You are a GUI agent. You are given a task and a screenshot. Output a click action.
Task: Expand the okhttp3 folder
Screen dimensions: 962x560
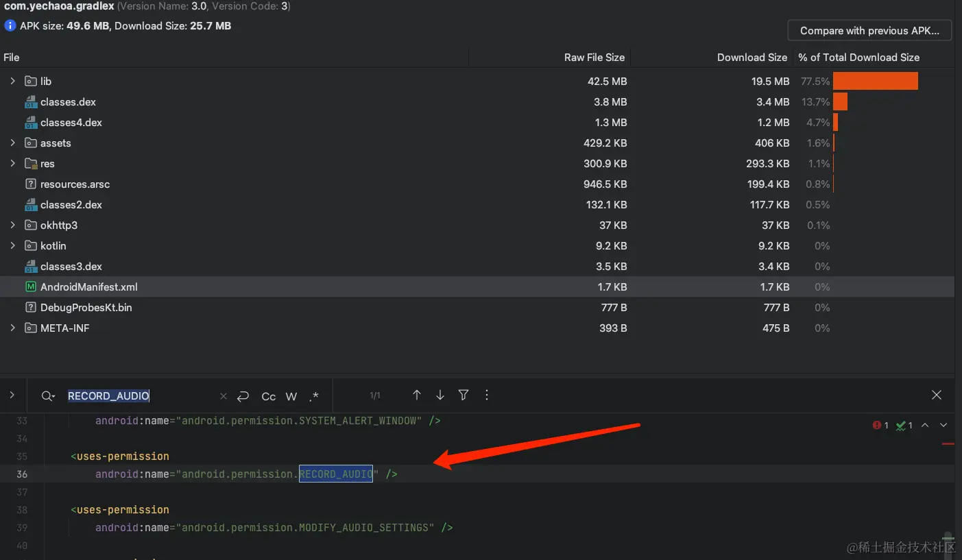click(x=12, y=225)
